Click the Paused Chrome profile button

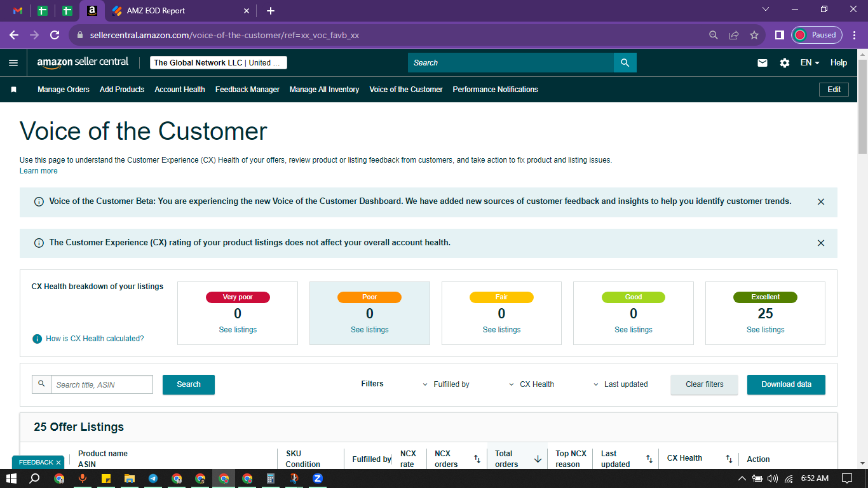[817, 35]
